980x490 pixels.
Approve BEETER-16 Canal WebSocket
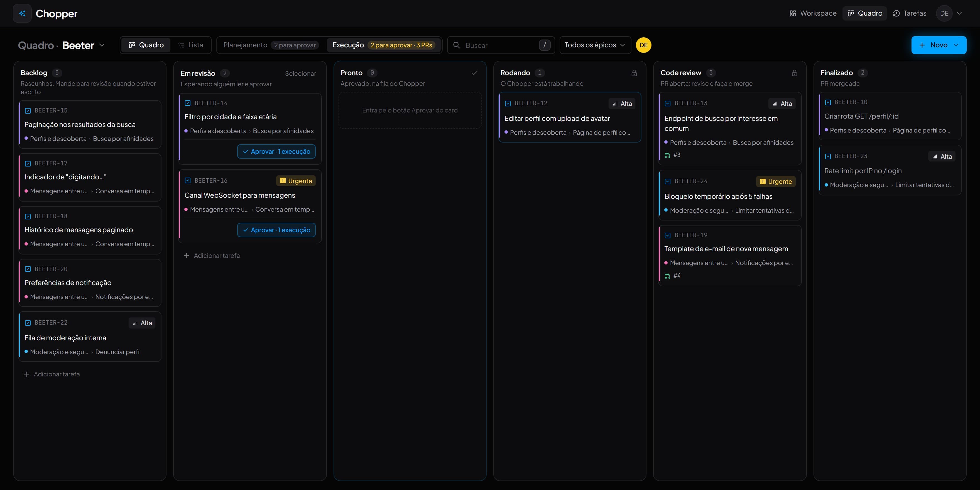click(276, 230)
